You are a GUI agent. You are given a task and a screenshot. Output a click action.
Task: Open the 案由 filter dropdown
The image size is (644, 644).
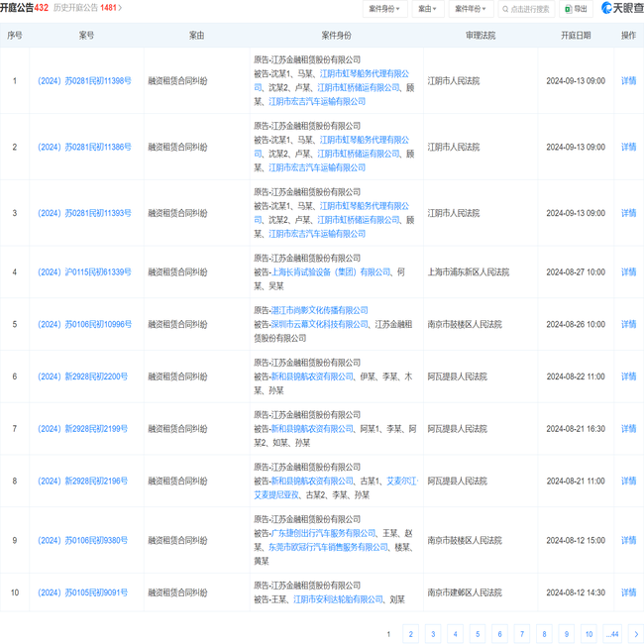pyautogui.click(x=428, y=9)
